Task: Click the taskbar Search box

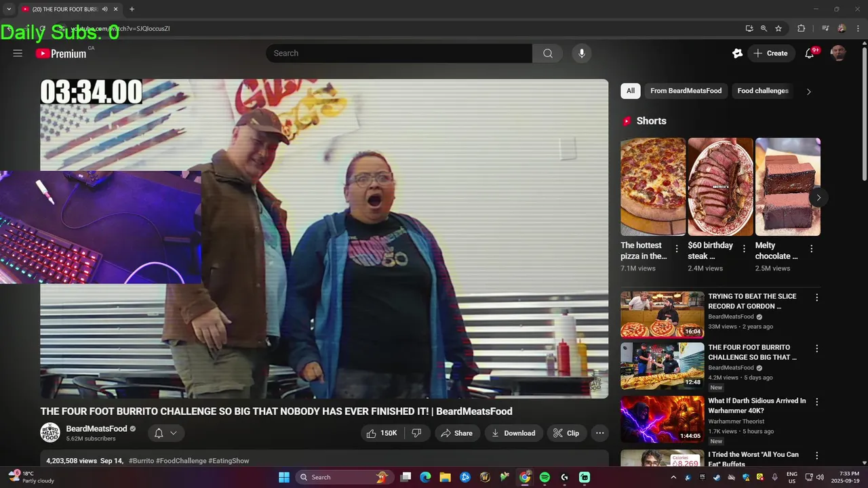Action: (344, 477)
